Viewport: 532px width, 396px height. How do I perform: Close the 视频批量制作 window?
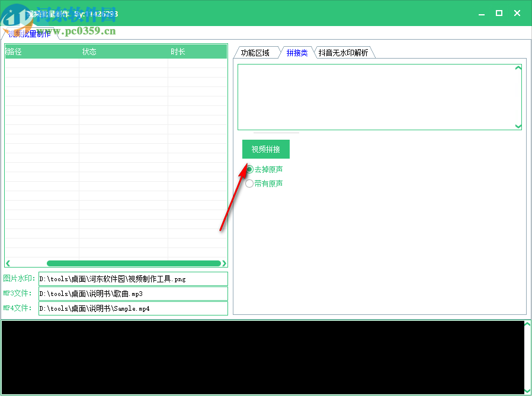[x=517, y=13]
